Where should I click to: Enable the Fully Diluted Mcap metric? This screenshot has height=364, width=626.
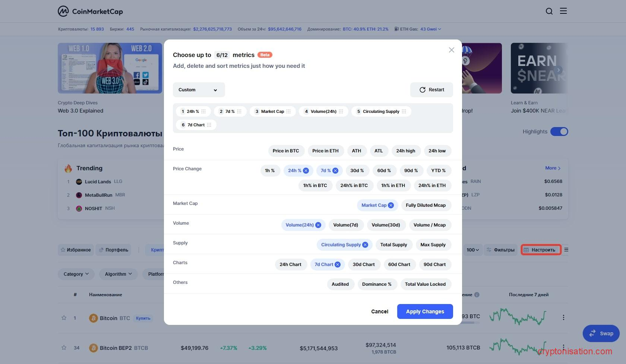point(426,205)
